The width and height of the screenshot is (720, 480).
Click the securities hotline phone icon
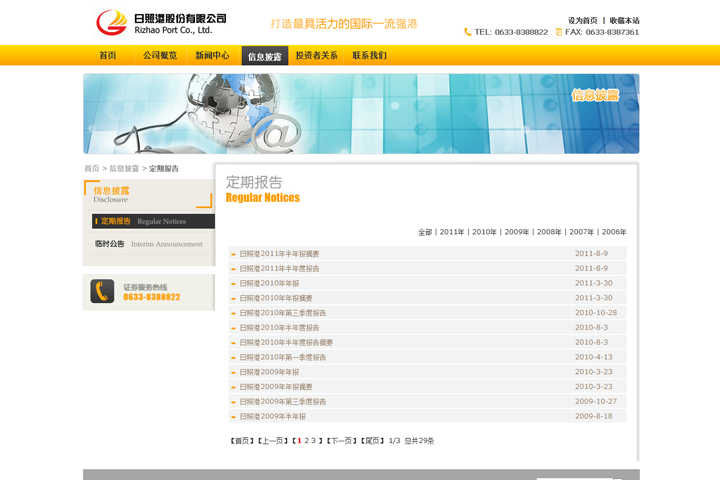pyautogui.click(x=102, y=291)
